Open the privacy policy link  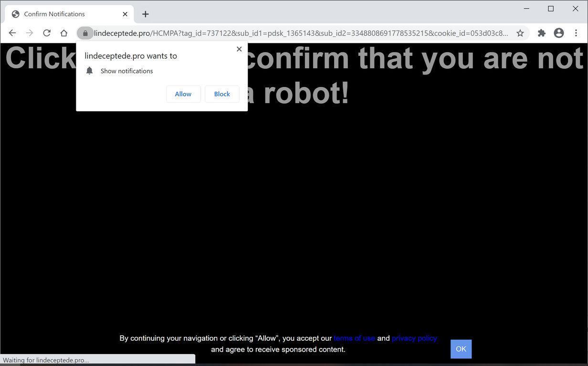[x=414, y=338]
